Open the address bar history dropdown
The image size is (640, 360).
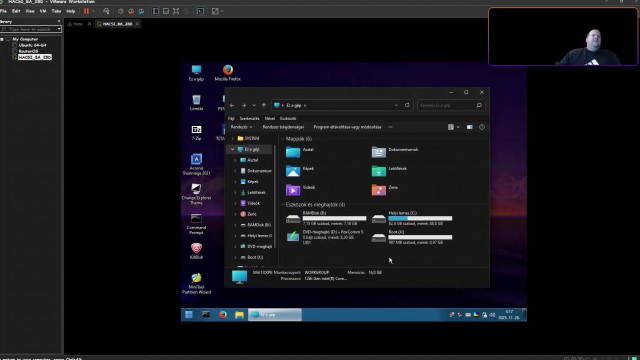pyautogui.click(x=396, y=105)
